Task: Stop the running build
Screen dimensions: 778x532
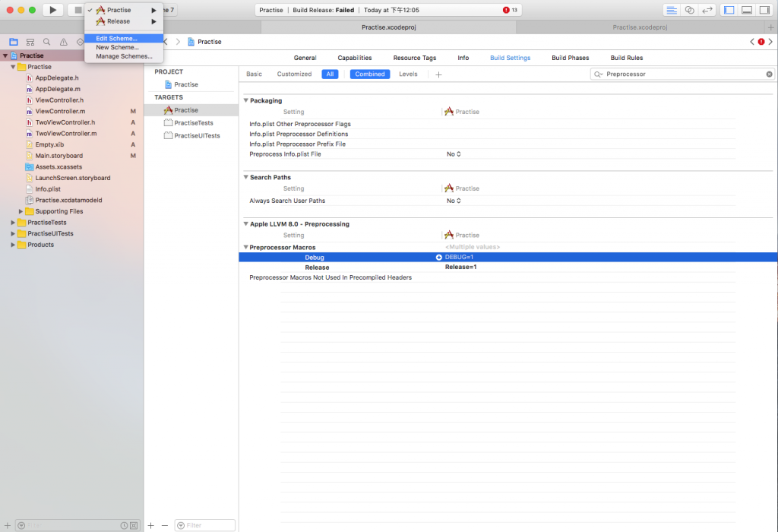Action: click(x=77, y=10)
